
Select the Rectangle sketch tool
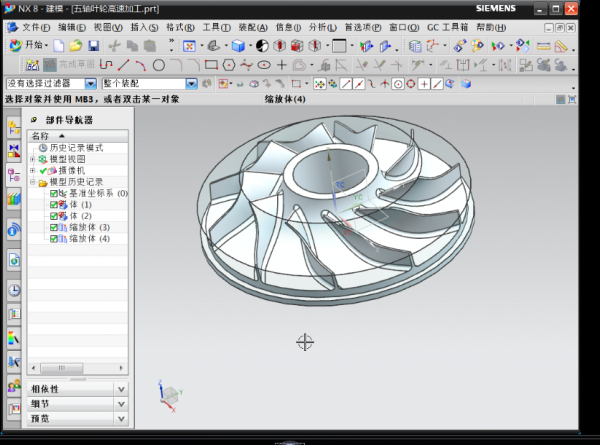[211, 65]
